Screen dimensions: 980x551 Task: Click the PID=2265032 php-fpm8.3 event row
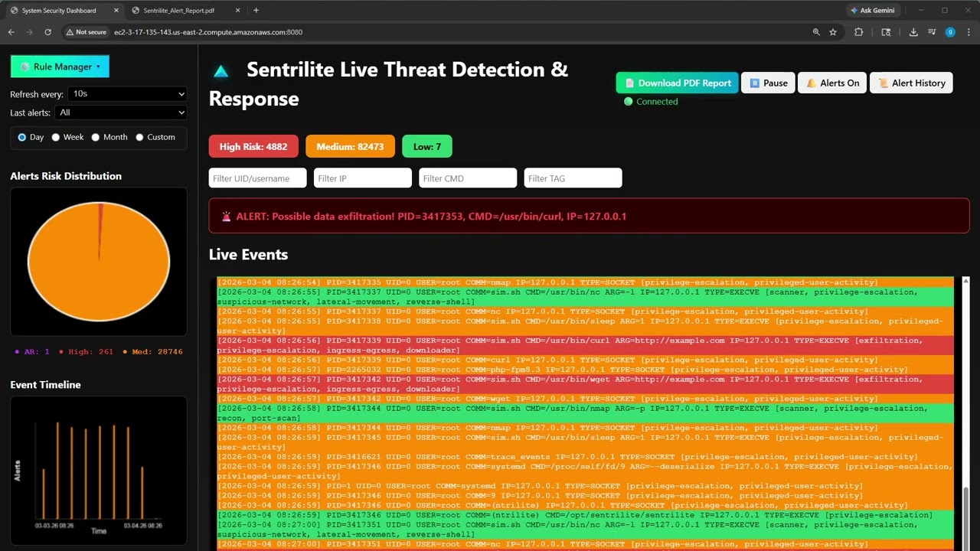tap(585, 370)
